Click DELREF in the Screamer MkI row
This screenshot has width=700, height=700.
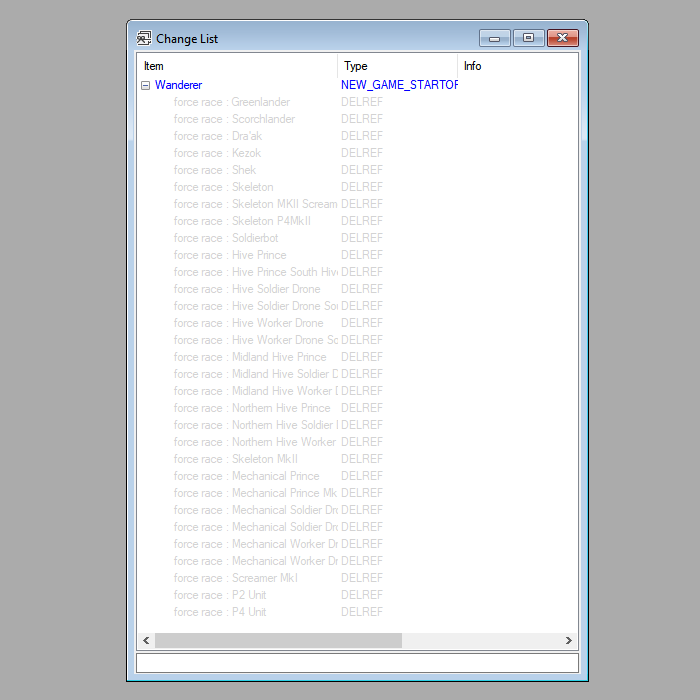coord(362,578)
